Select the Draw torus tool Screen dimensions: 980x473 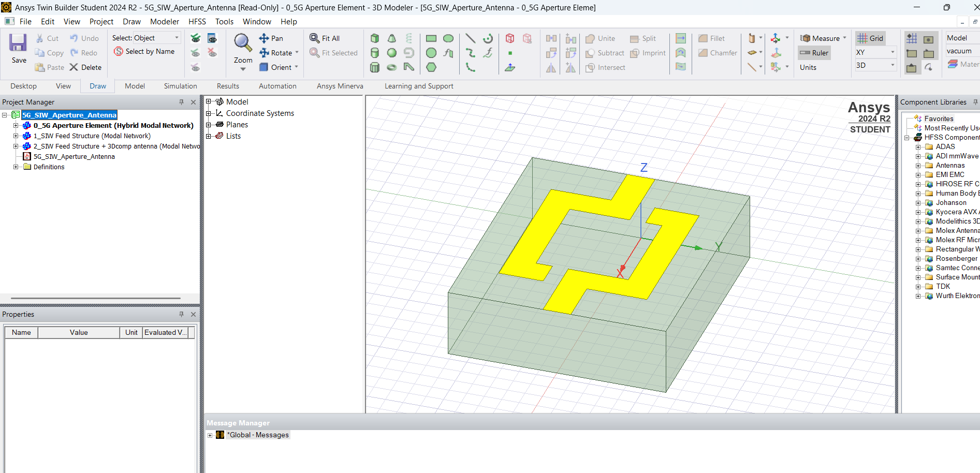click(392, 67)
